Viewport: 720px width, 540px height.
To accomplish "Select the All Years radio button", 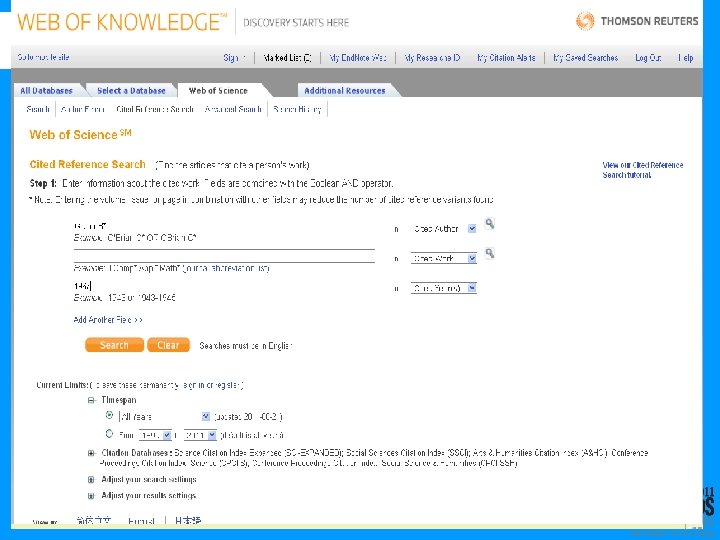I will [109, 415].
